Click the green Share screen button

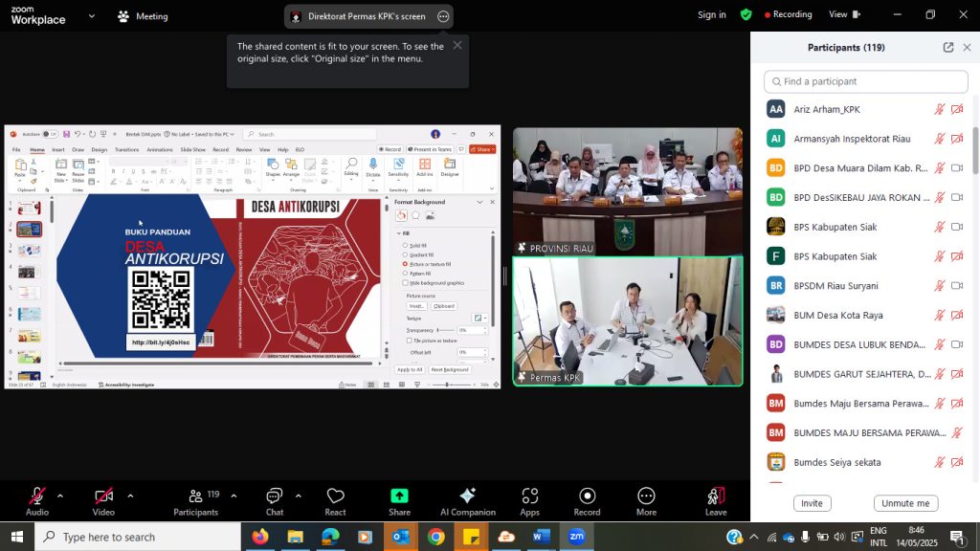point(399,501)
